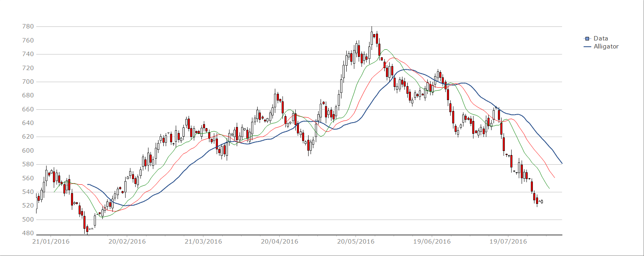Toggle the Data series legend entry
The width and height of the screenshot is (644, 256).
[596, 38]
